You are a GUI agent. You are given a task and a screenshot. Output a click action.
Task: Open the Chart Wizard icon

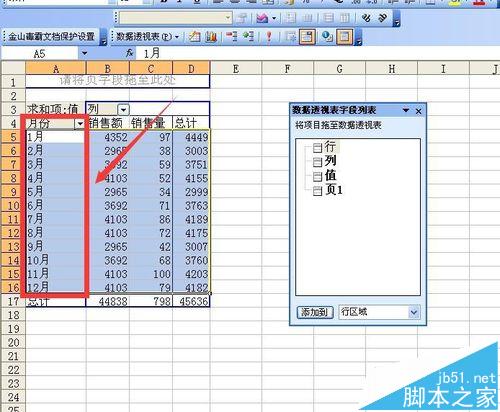pyautogui.click(x=211, y=36)
